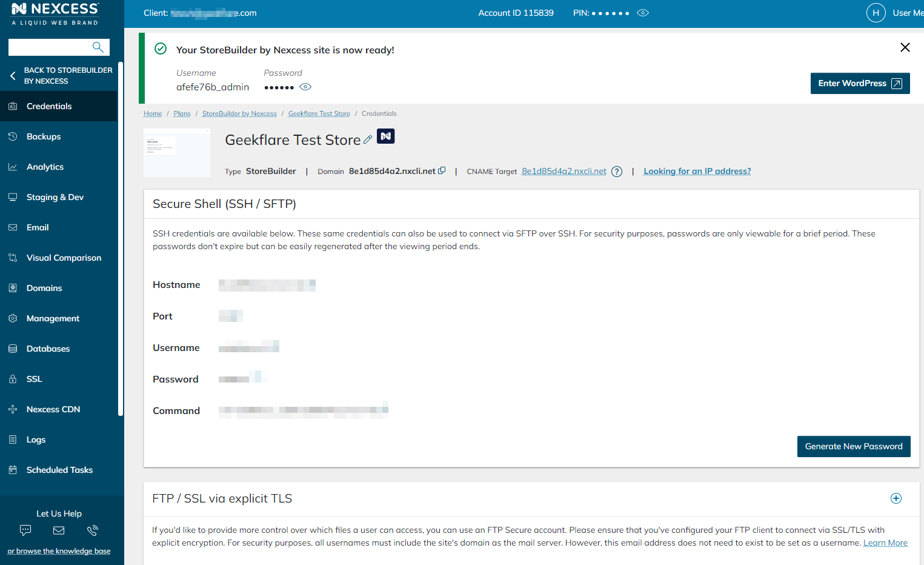Click the green success checkmark icon
The image size is (924, 565).
(x=161, y=48)
